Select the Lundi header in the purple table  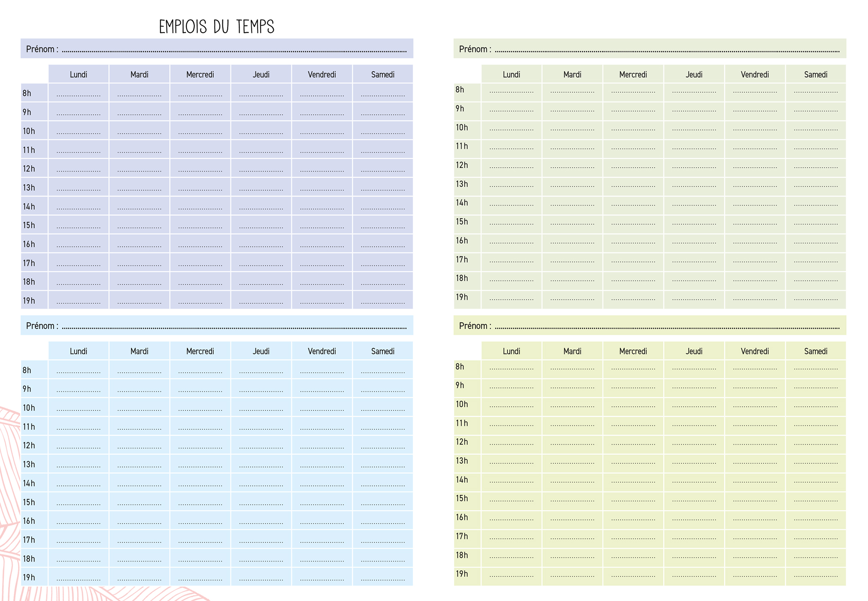[x=79, y=74]
